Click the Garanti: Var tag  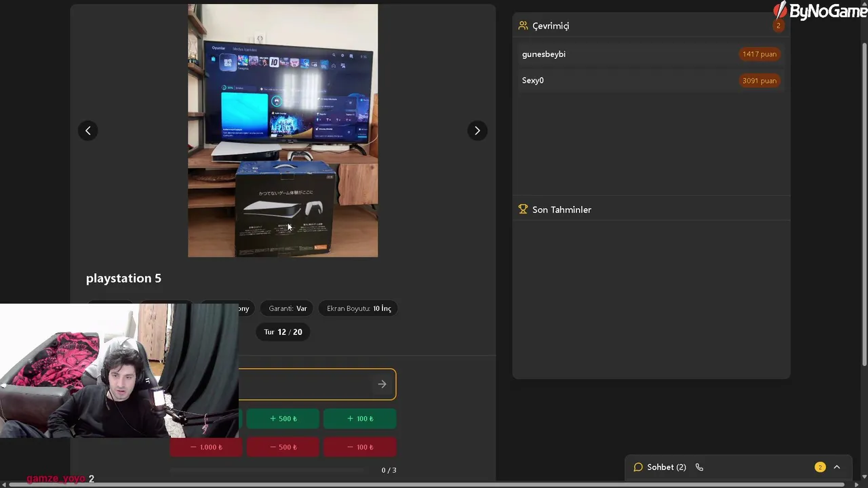tap(288, 308)
